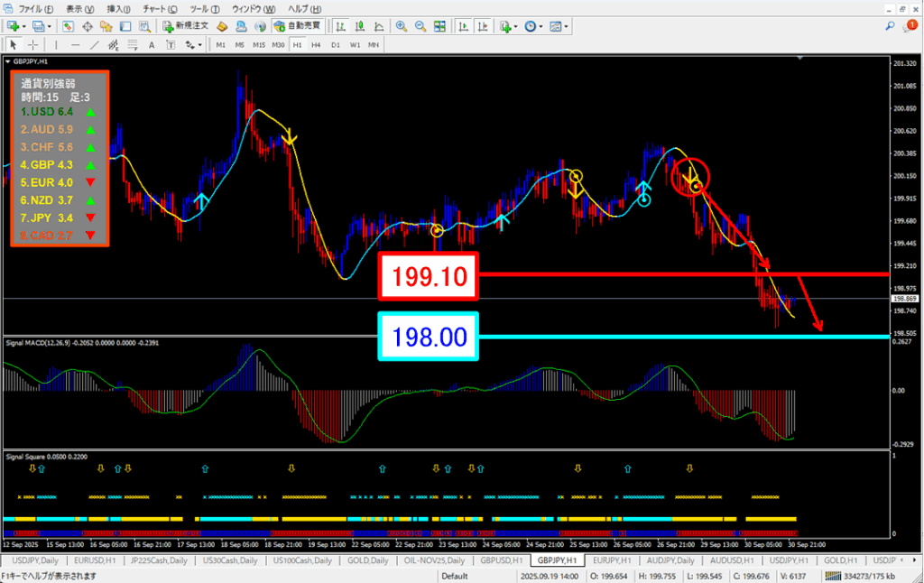Image resolution: width=924 pixels, height=583 pixels.
Task: Open the チャート (Chart) menu
Action: coord(152,8)
